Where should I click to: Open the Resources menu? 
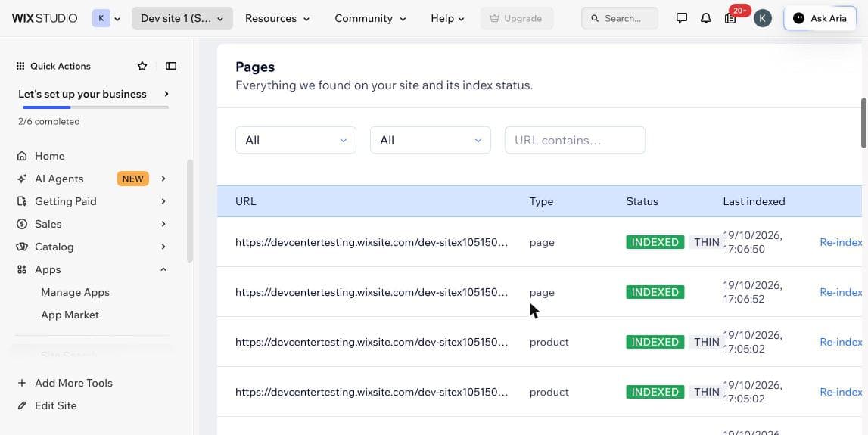277,18
